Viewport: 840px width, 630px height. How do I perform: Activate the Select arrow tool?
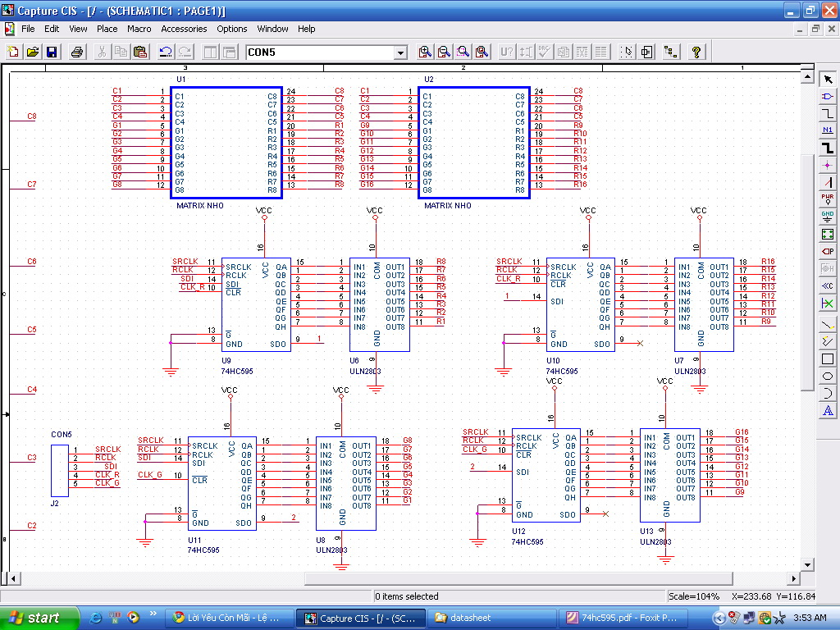pos(828,79)
